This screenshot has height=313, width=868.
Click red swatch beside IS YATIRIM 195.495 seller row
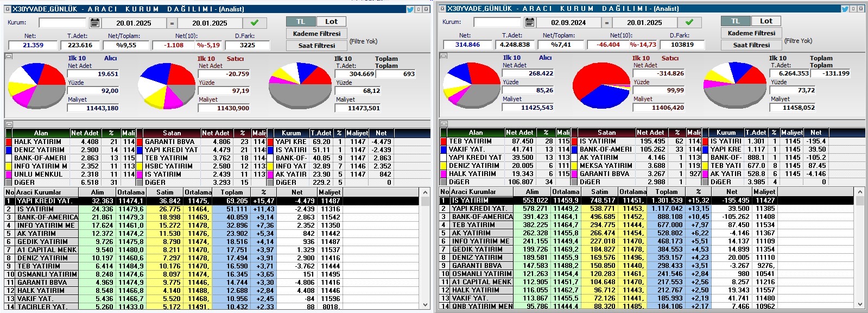pyautogui.click(x=574, y=141)
